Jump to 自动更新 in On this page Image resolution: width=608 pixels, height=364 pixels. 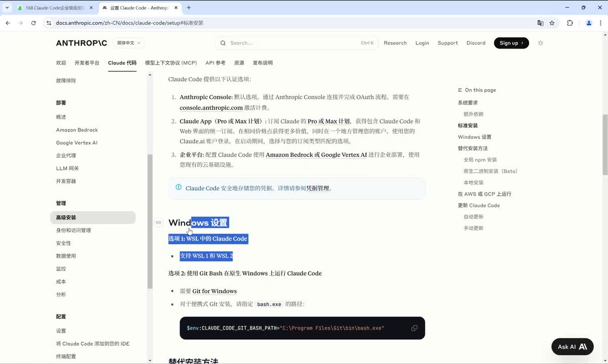tap(474, 217)
